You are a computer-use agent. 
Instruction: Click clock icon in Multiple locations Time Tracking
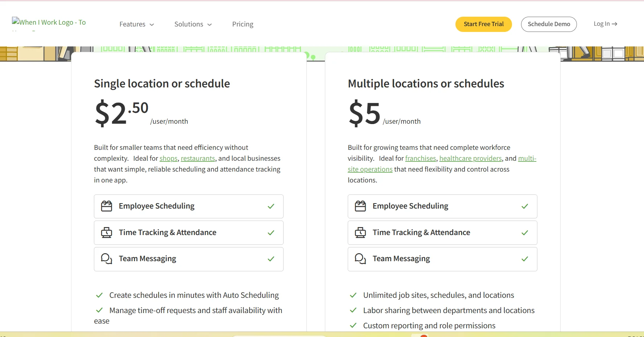360,233
